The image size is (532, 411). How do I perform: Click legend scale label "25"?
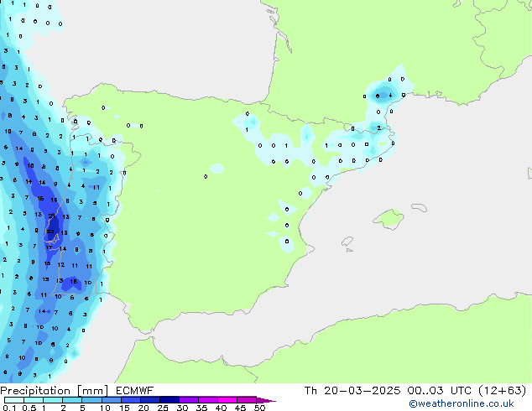[x=163, y=408]
